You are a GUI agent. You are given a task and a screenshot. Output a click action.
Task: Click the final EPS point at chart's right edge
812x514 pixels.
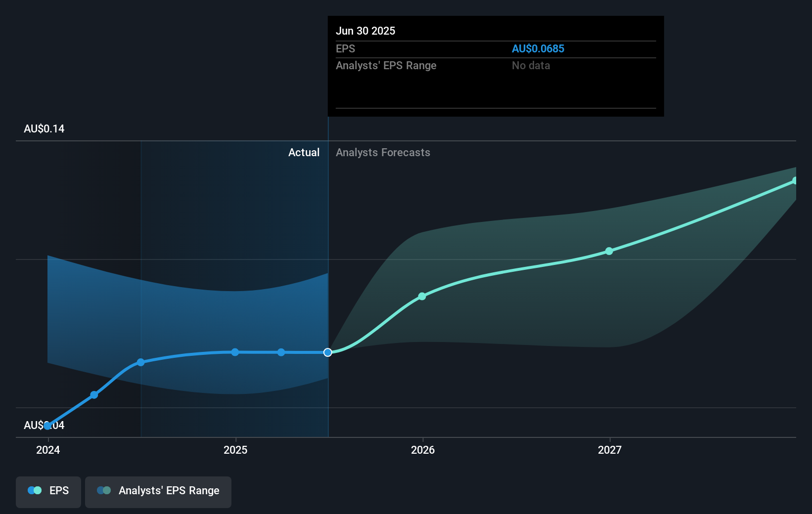click(x=795, y=180)
